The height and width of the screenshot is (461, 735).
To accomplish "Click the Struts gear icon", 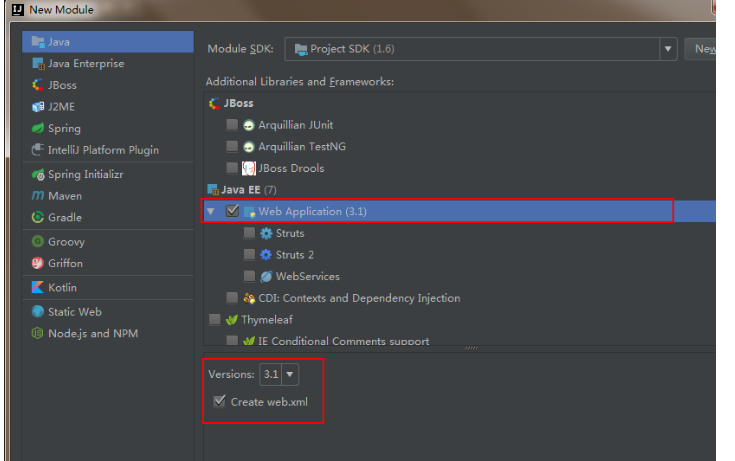I will (x=266, y=233).
